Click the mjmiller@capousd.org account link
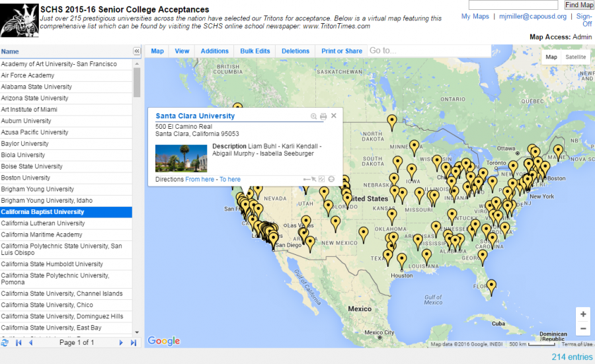This screenshot has height=364, width=595. 532,17
